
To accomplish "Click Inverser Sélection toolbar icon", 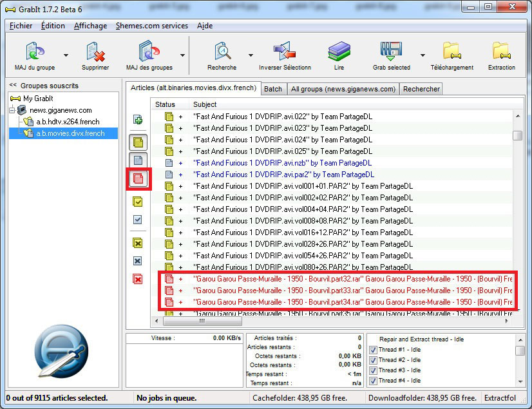I will point(285,52).
